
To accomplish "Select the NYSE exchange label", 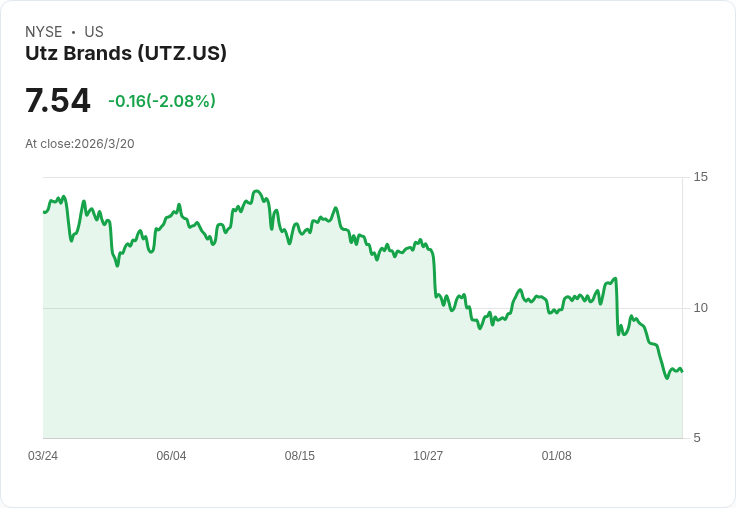I will 44,32.
